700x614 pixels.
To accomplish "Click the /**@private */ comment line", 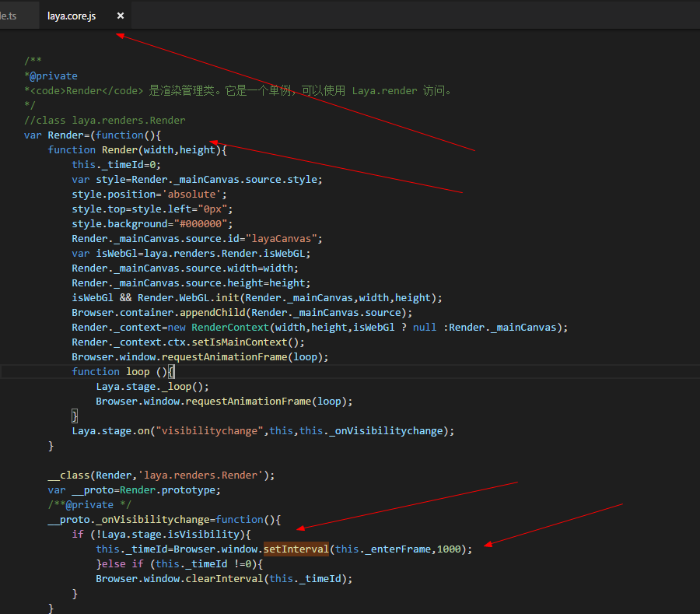I will pos(89,504).
